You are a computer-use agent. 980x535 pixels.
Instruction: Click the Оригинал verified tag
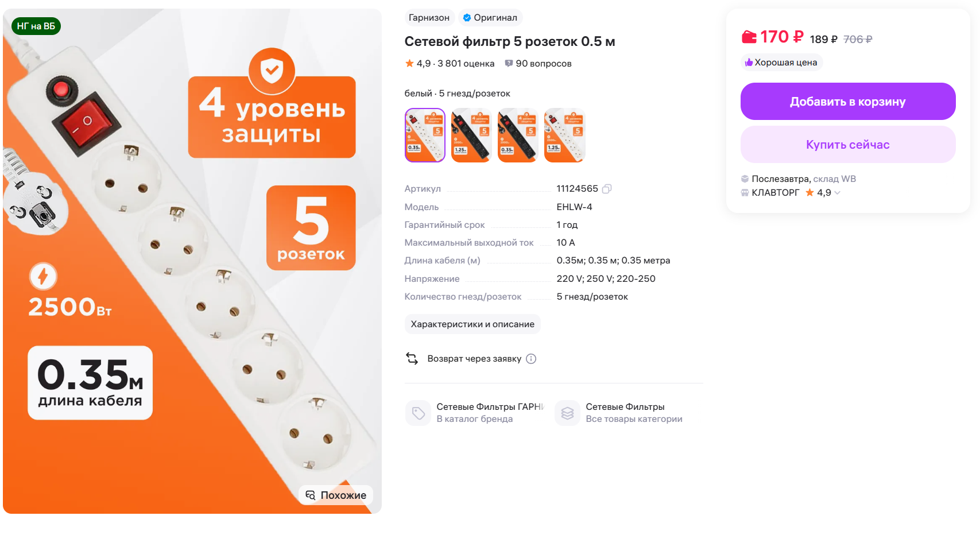point(490,18)
